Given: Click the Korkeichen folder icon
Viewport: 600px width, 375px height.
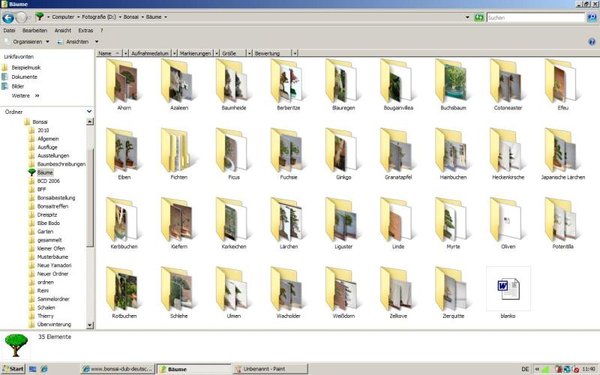Looking at the screenshot, I should tap(233, 220).
